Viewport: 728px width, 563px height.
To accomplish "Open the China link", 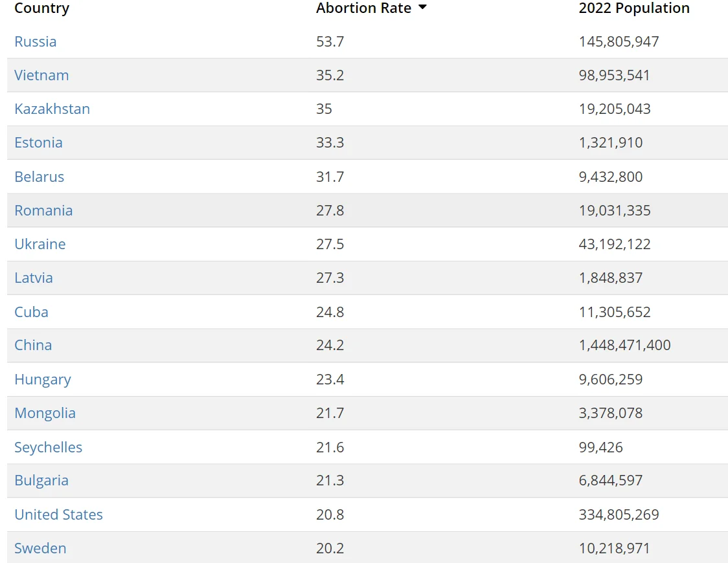I will (33, 345).
